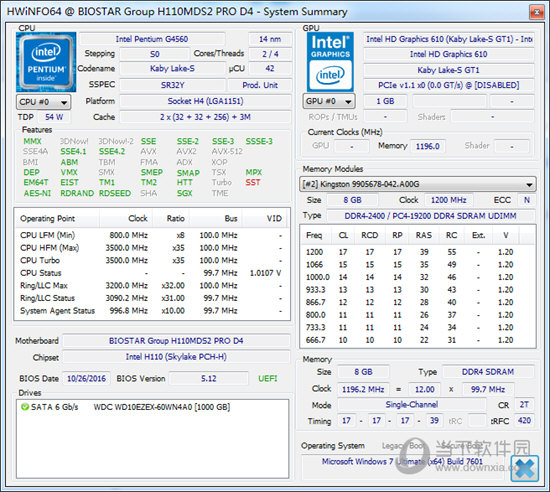Image resolution: width=550 pixels, height=492 pixels.
Task: Click the RAS column header in timings table
Action: (x=424, y=235)
